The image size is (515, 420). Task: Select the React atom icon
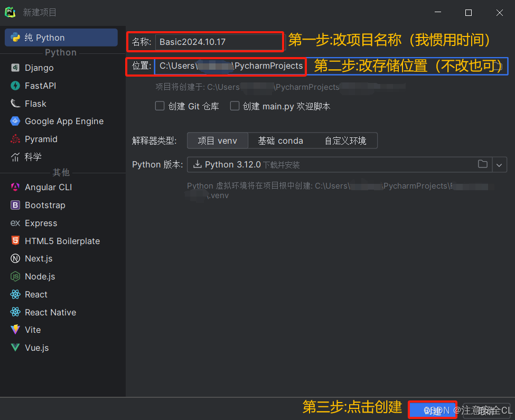click(15, 294)
